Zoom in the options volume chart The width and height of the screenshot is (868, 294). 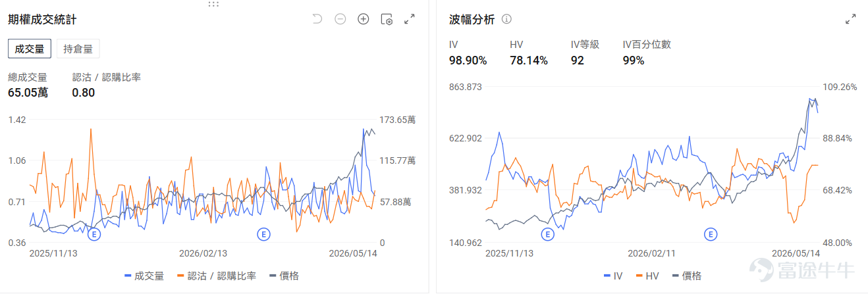(x=364, y=19)
